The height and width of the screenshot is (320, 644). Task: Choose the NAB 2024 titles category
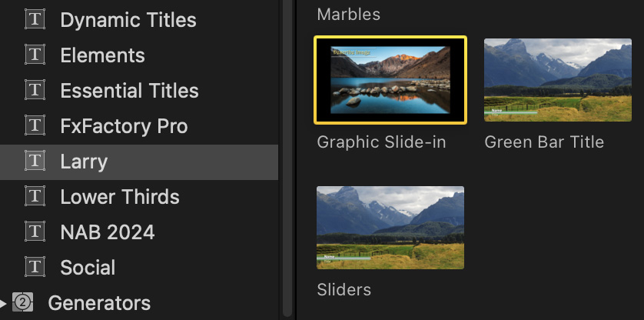[x=108, y=232]
